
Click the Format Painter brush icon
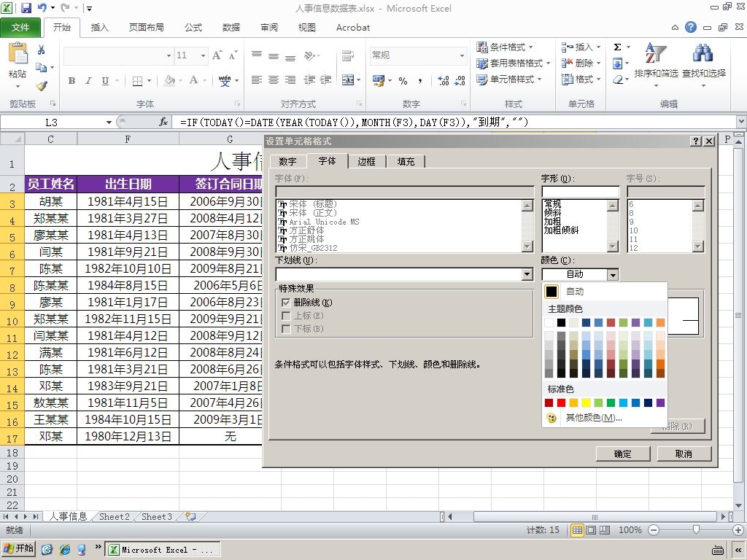42,86
